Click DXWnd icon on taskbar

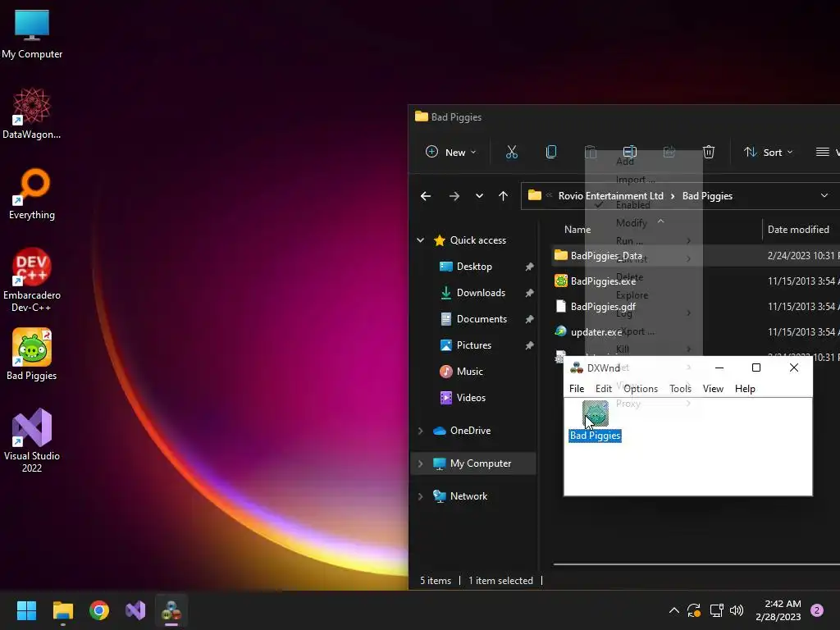pos(171,610)
